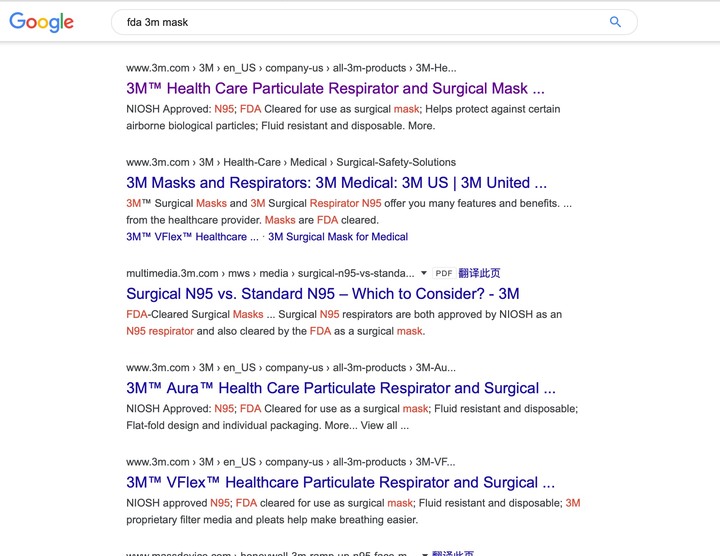Click breadcrumb URL ending in '3M-Au...'
This screenshot has width=720, height=556.
291,367
